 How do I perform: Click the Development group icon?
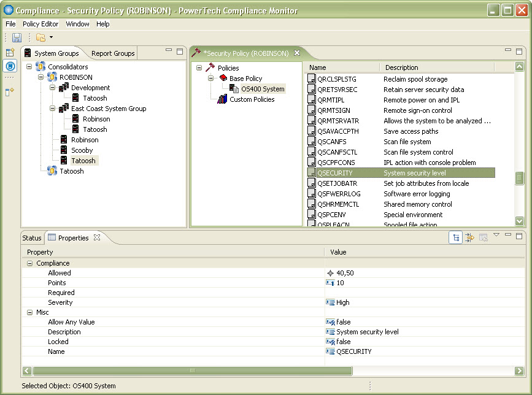tap(63, 88)
